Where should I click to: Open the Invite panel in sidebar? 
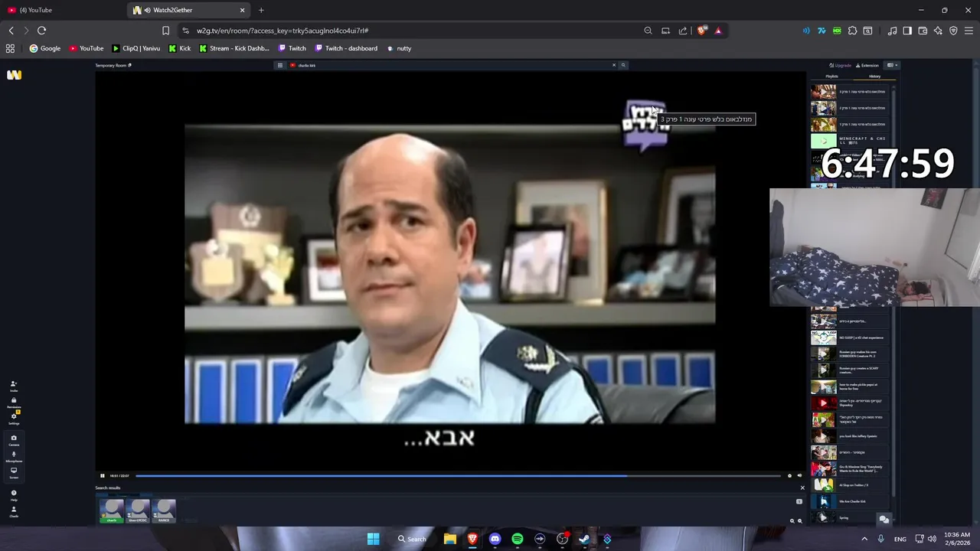tap(13, 386)
